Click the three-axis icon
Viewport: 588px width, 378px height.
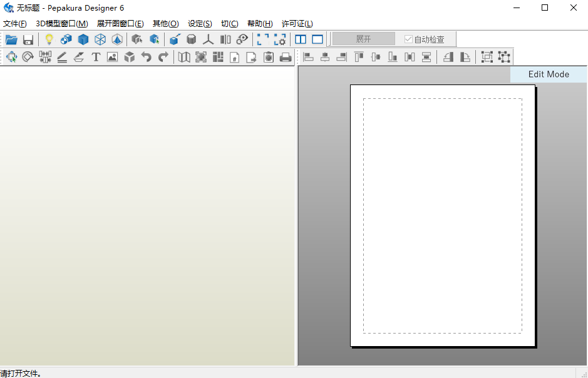(208, 39)
